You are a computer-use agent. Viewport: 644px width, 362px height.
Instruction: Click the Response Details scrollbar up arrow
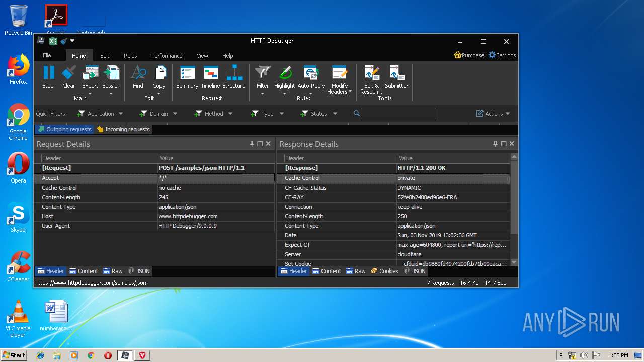514,157
